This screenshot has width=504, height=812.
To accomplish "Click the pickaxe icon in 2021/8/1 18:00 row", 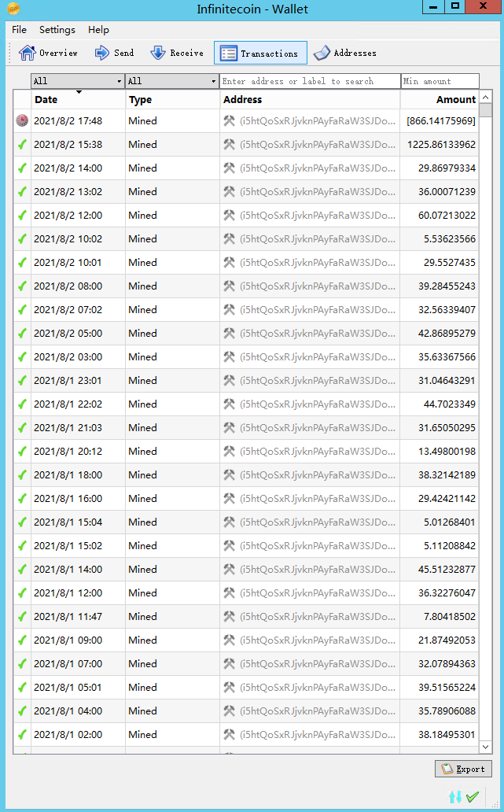I will [229, 475].
